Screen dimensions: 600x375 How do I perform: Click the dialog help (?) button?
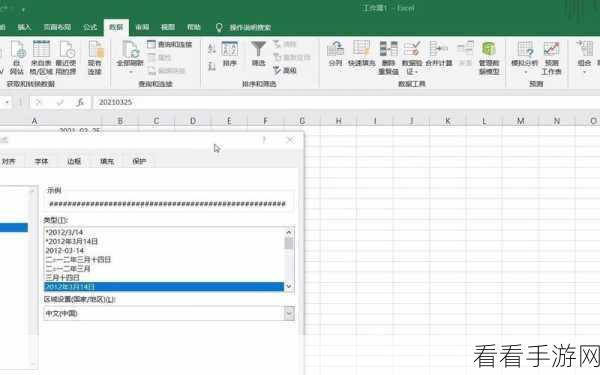click(264, 140)
